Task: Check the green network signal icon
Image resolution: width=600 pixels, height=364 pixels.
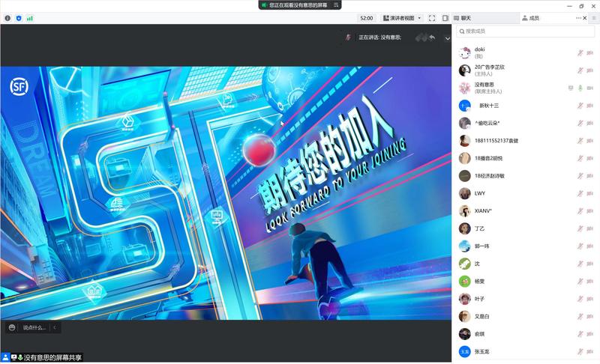Action: coord(30,18)
